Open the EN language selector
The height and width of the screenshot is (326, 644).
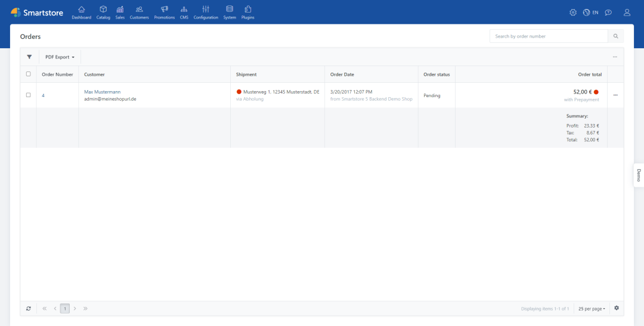coord(591,13)
